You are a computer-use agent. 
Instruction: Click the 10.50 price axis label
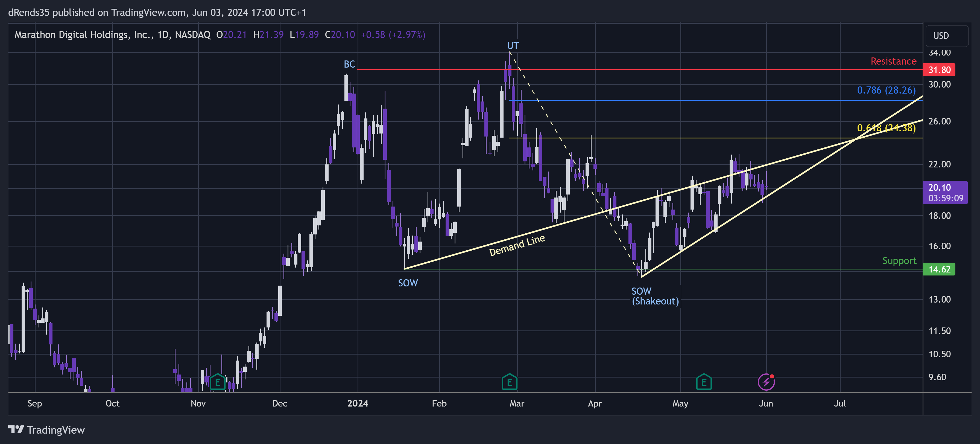[x=939, y=355]
